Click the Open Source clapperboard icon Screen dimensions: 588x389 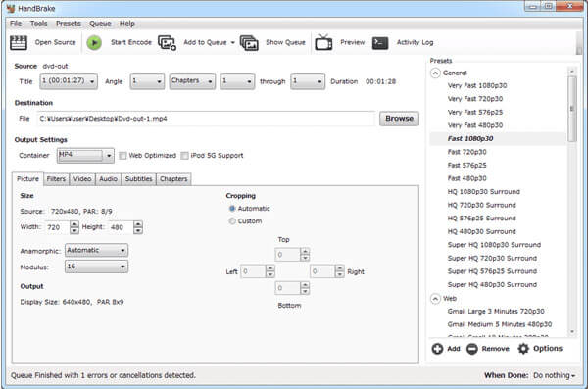18,43
